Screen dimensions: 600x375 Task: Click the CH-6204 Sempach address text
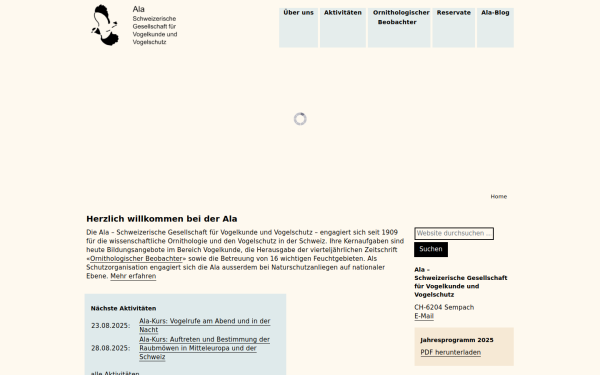pyautogui.click(x=444, y=307)
